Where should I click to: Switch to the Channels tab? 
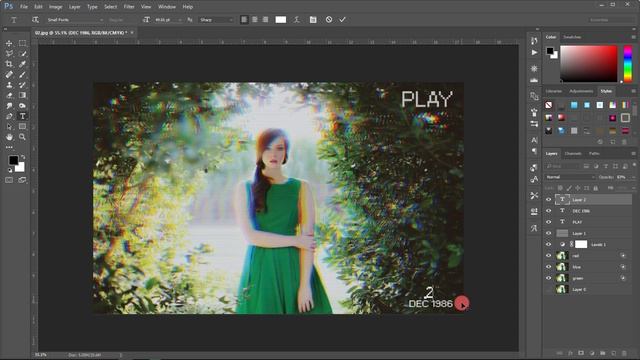pos(573,153)
